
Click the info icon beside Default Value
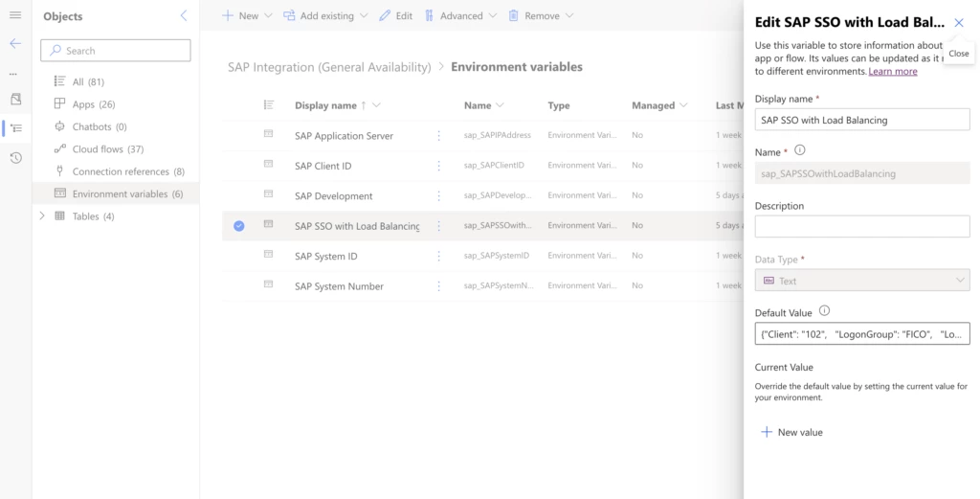tap(824, 311)
